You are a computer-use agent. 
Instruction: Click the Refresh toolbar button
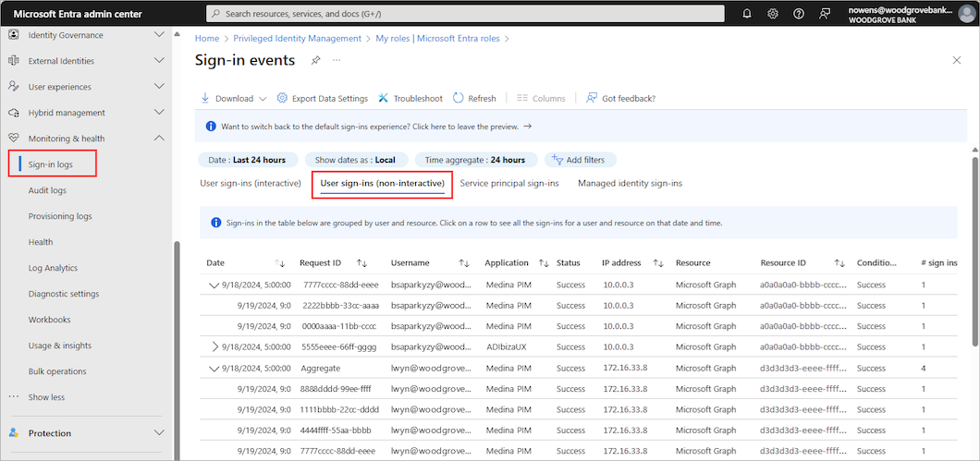pos(474,98)
